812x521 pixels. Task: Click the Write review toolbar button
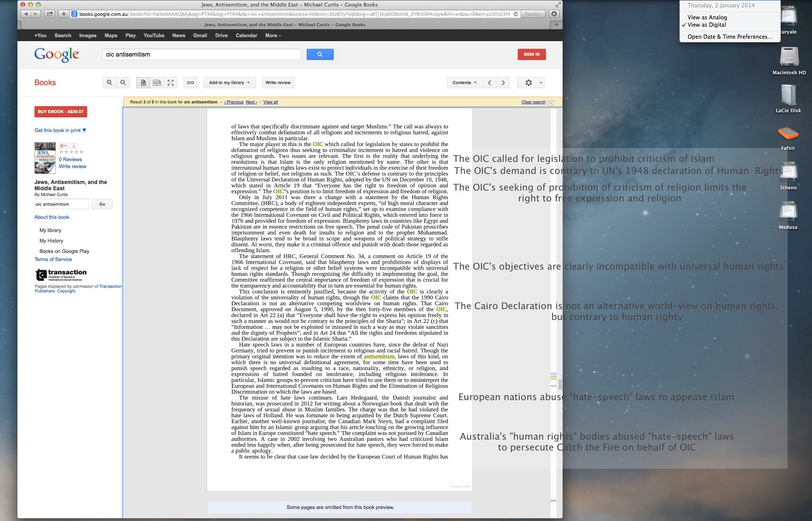coord(278,83)
